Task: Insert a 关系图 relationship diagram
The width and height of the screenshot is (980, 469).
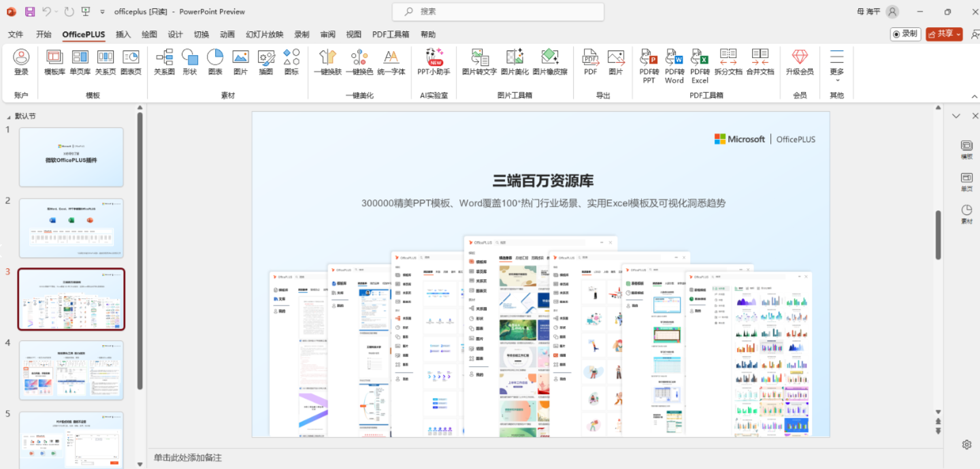Action: coord(164,62)
